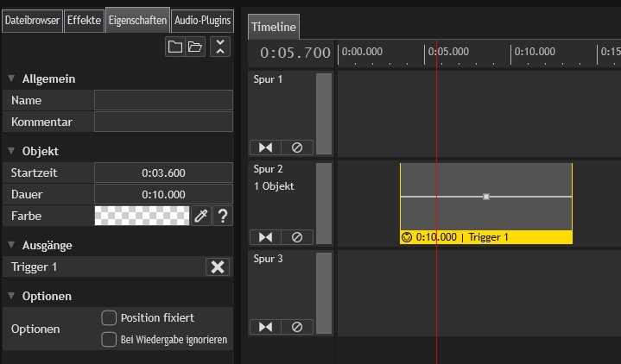
Task: Click the new folder icon in properties panel
Action: (x=175, y=47)
